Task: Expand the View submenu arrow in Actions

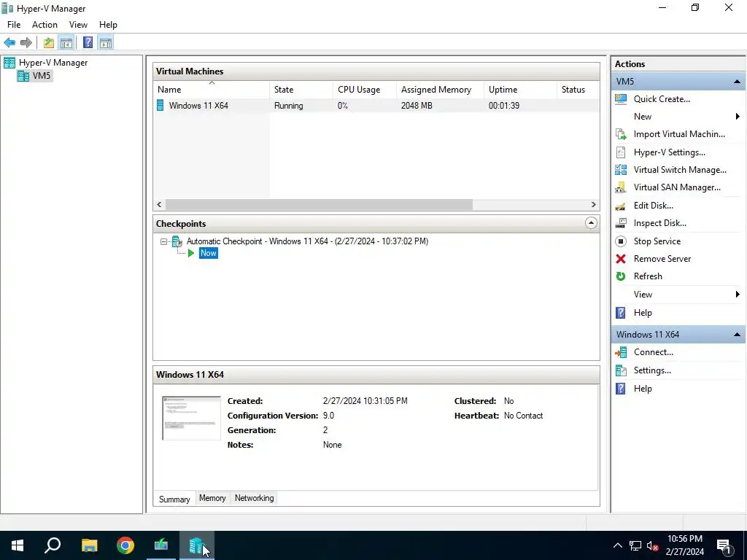Action: coord(738,295)
